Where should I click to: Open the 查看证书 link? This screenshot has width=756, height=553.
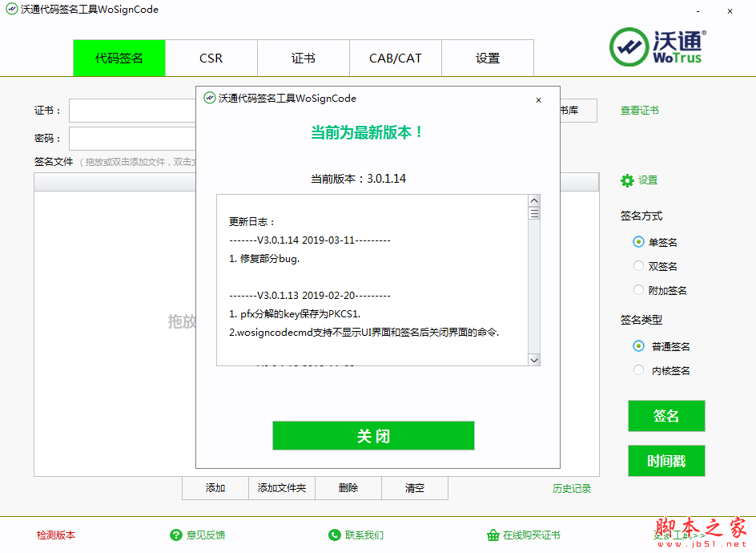pyautogui.click(x=639, y=111)
